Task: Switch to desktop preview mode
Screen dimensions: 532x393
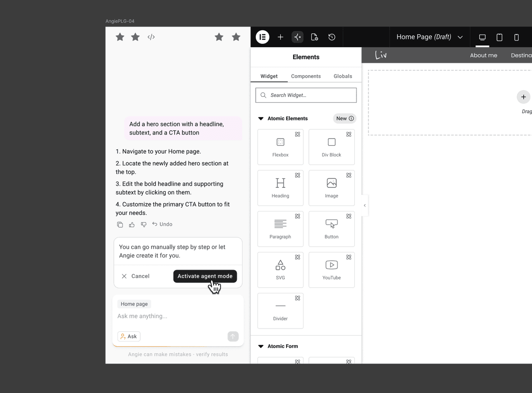Action: 482,37
